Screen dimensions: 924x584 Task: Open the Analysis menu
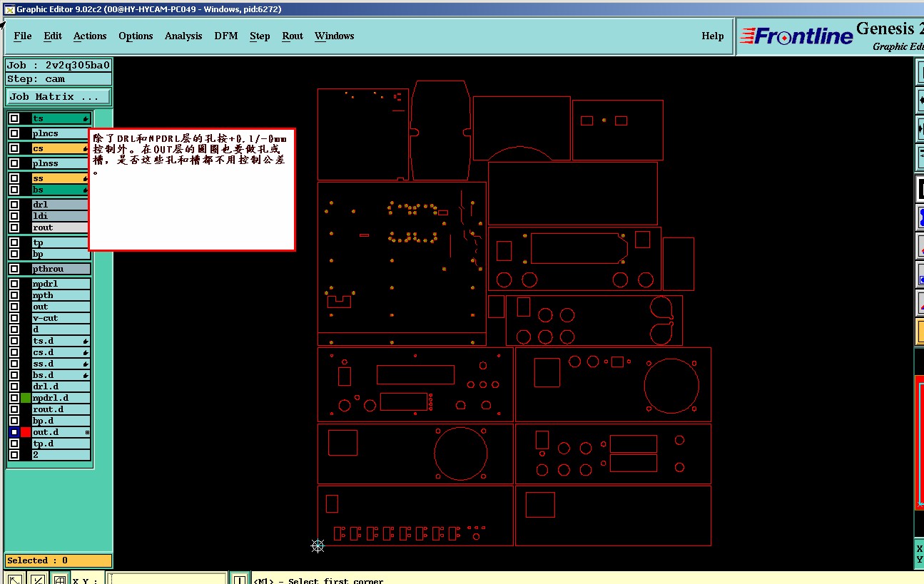pos(183,36)
